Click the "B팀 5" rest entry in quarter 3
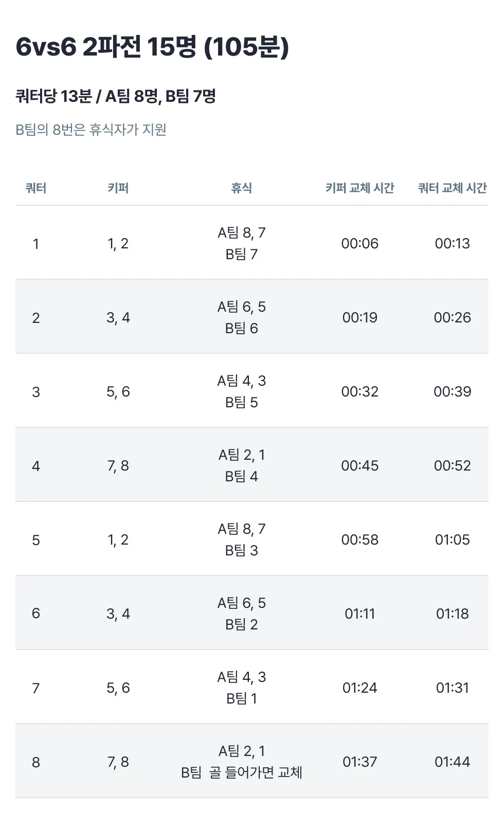 [x=241, y=402]
